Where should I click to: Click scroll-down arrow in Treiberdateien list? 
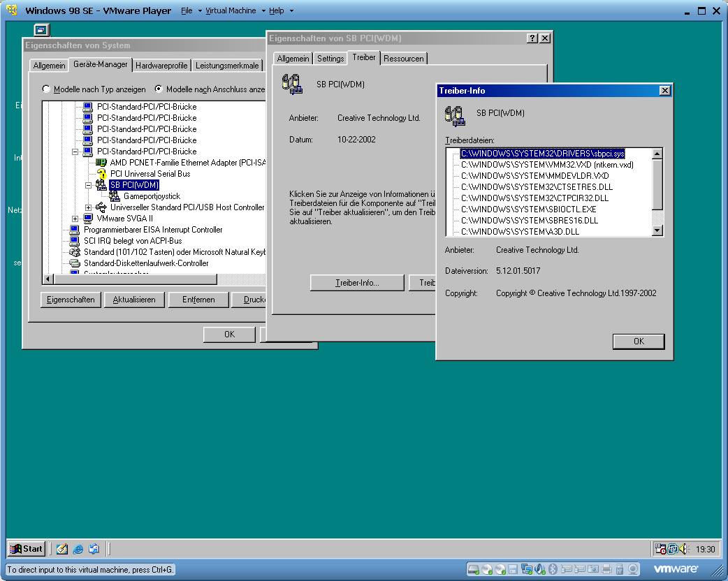(657, 230)
